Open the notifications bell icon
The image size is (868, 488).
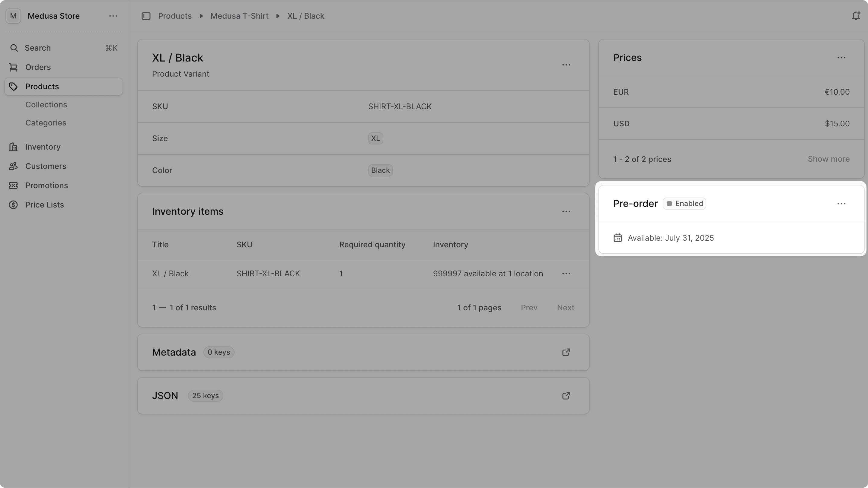click(856, 16)
